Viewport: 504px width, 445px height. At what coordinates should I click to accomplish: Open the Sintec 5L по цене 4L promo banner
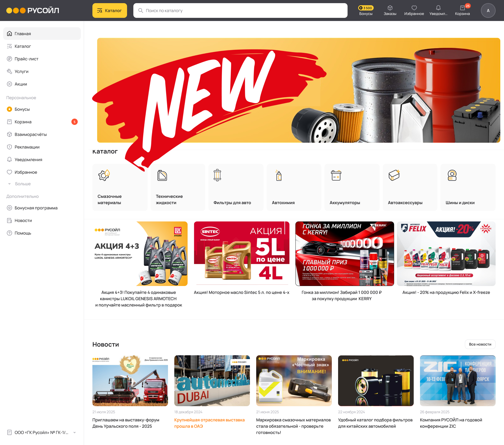tap(241, 253)
